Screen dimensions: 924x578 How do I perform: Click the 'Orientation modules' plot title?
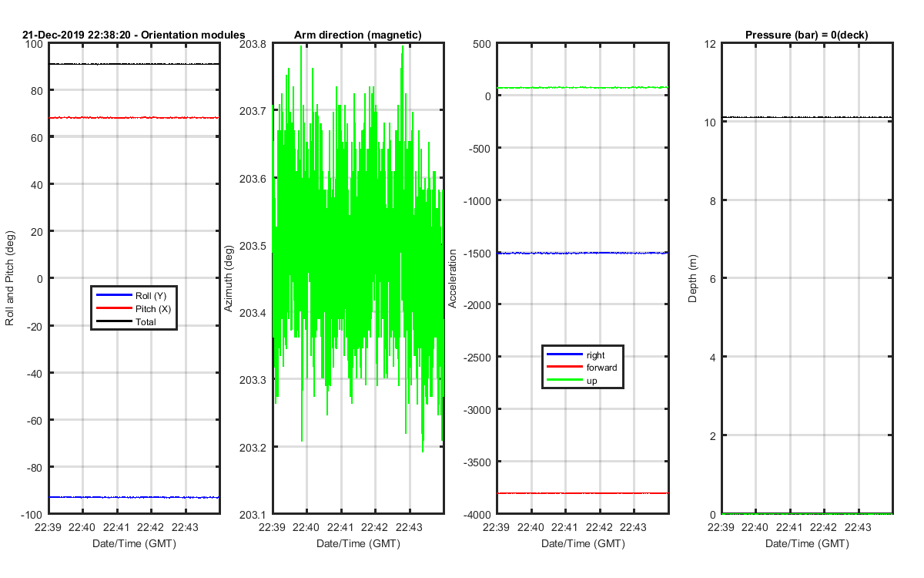[134, 35]
